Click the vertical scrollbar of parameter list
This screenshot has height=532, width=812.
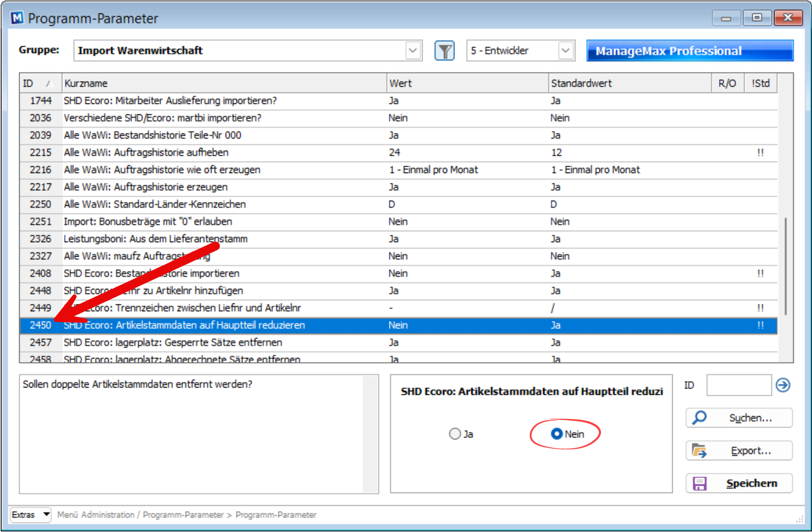pyautogui.click(x=785, y=265)
